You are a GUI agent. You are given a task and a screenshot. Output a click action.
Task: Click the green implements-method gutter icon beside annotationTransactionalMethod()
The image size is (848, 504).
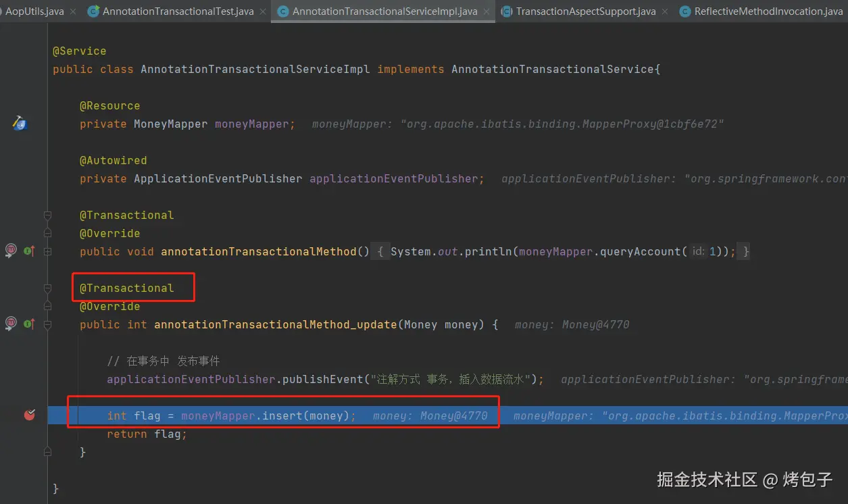[29, 251]
